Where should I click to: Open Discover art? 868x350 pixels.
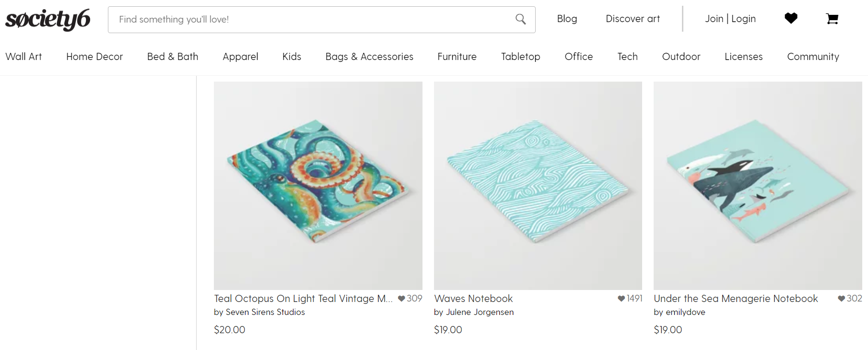632,19
